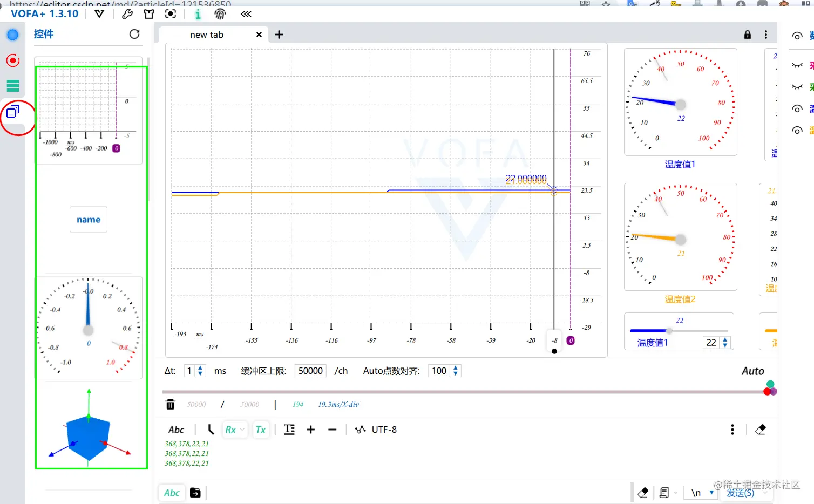814x504 pixels.
Task: Close the new tab tab
Action: tap(259, 35)
